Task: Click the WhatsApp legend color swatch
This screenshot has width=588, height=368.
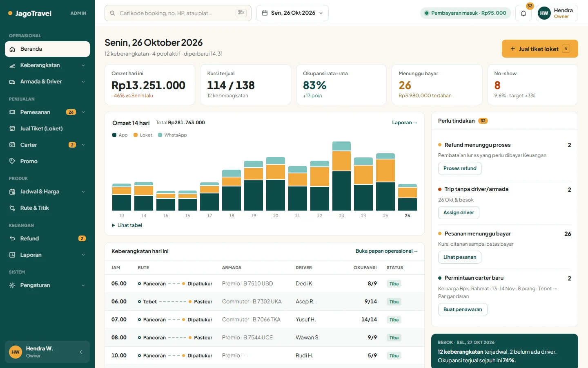Action: click(x=160, y=135)
